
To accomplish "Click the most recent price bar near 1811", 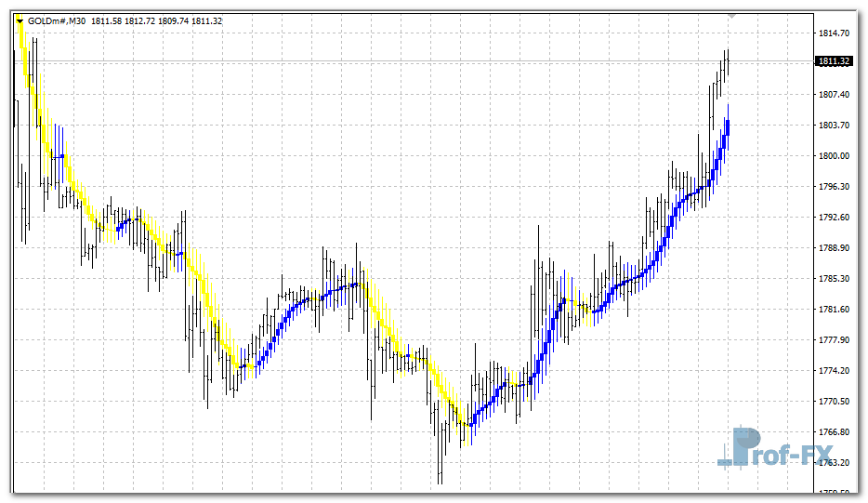I will pos(727,61).
